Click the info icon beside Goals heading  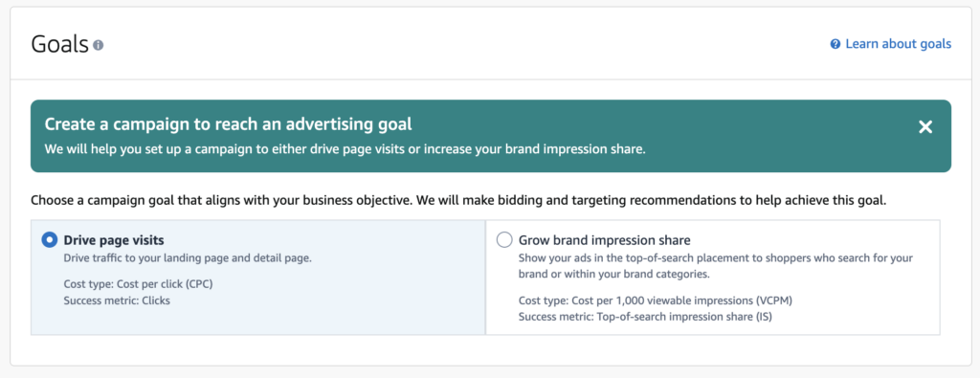pyautogui.click(x=99, y=45)
